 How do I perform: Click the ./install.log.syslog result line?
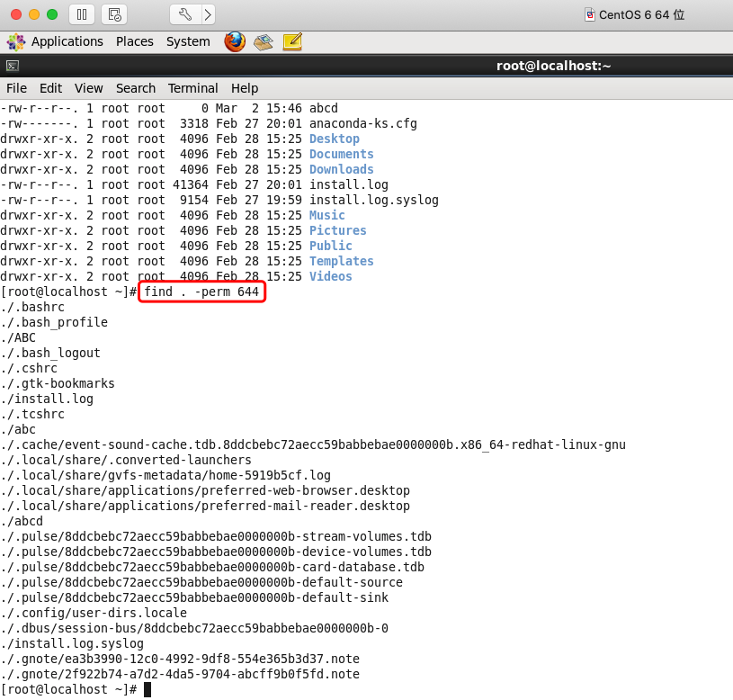coord(72,644)
